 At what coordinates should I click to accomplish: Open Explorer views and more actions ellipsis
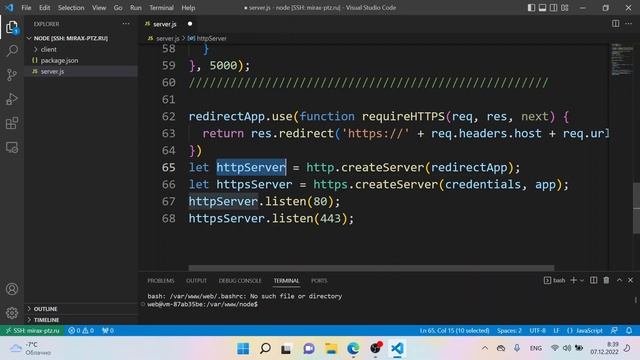[126, 24]
